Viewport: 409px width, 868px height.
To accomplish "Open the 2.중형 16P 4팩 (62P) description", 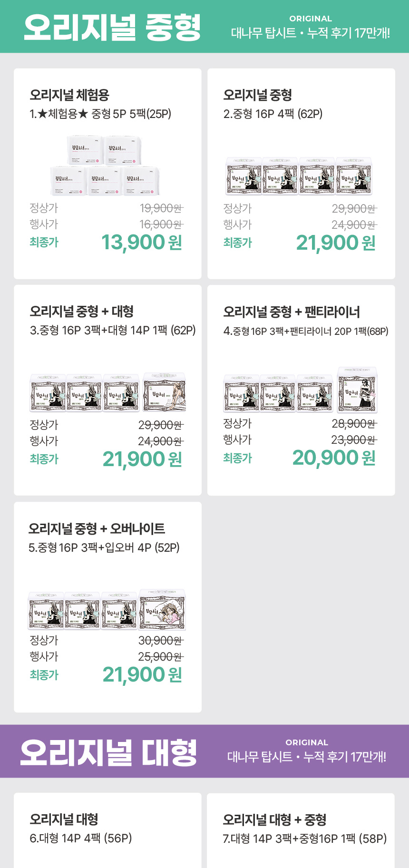I will 273,114.
